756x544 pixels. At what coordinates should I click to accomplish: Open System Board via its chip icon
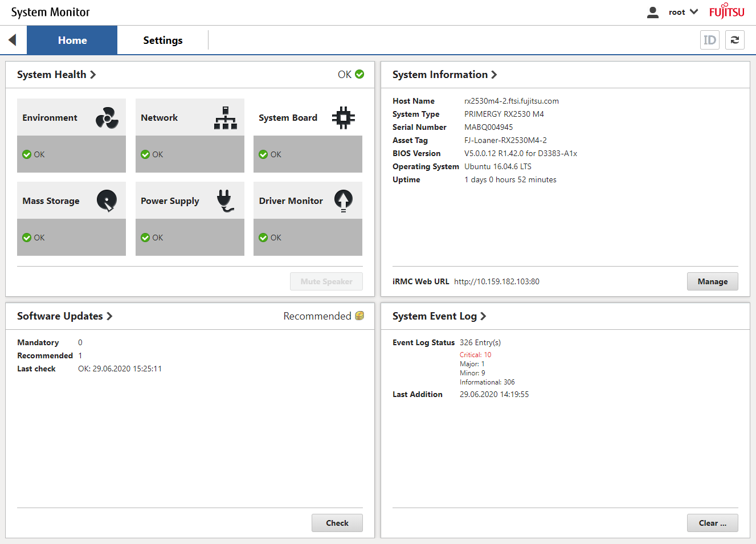344,117
